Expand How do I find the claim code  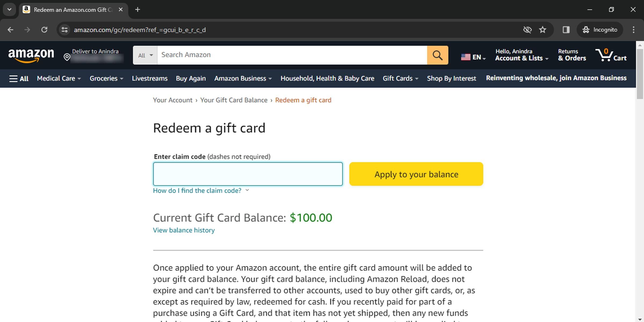(x=201, y=191)
